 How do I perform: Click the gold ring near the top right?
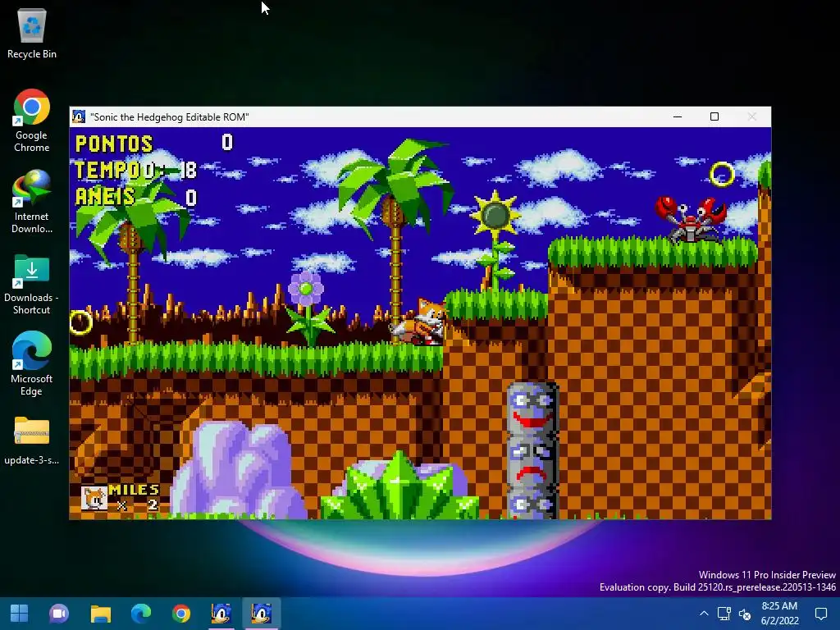[722, 174]
